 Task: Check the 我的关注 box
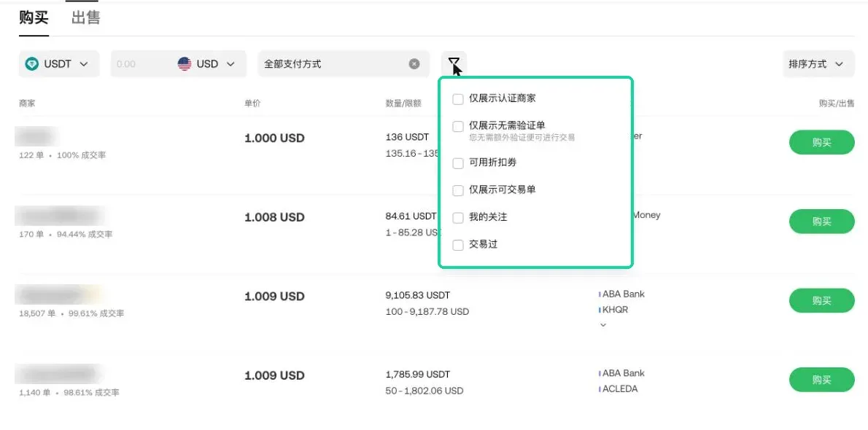[458, 217]
